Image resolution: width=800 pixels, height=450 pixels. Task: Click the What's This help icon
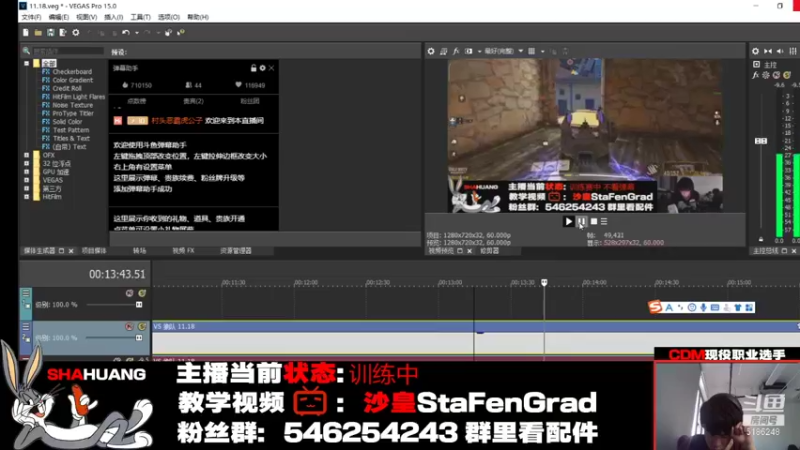pyautogui.click(x=181, y=33)
